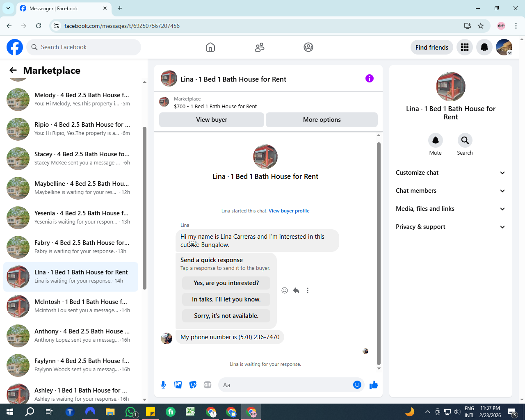Open Ripio 4 Bed 2.5 Bath conversation
The width and height of the screenshot is (525, 420).
(x=71, y=129)
